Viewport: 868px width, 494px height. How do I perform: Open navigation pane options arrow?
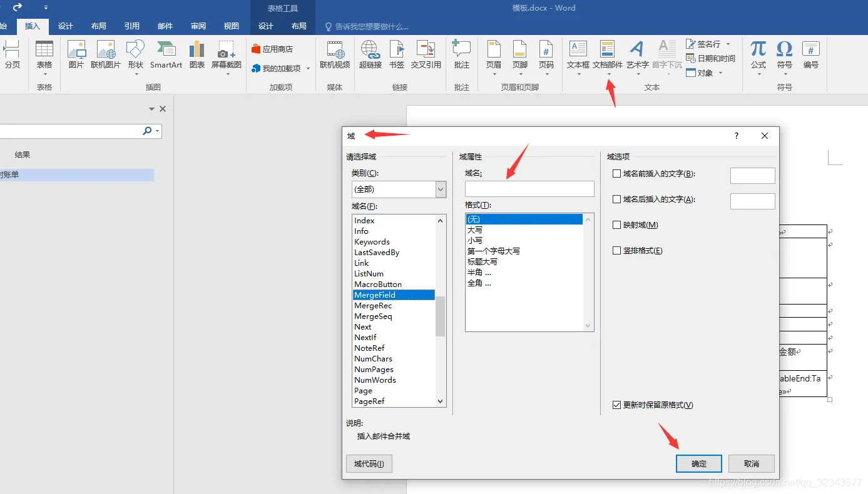151,109
